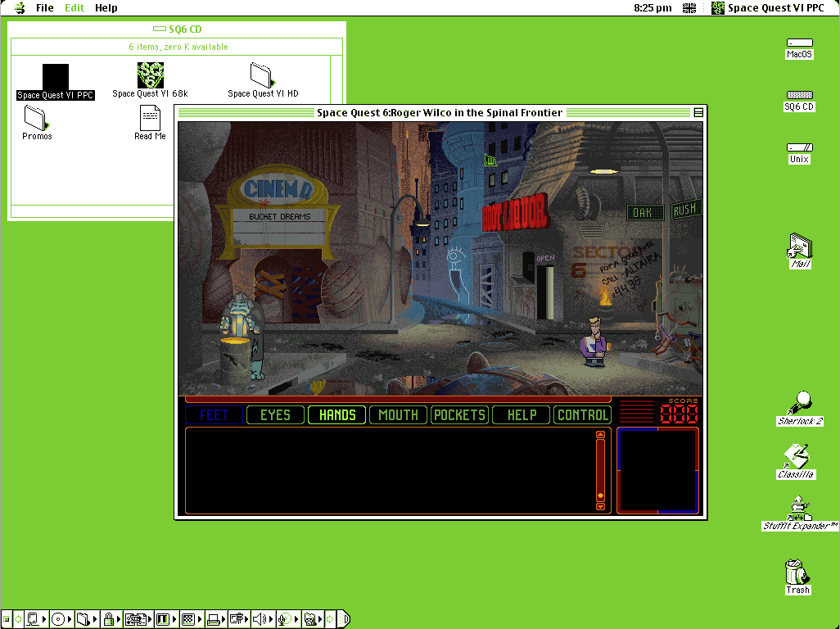Click the inventory item display box
Viewport: 840px width, 629px height.
click(x=658, y=470)
